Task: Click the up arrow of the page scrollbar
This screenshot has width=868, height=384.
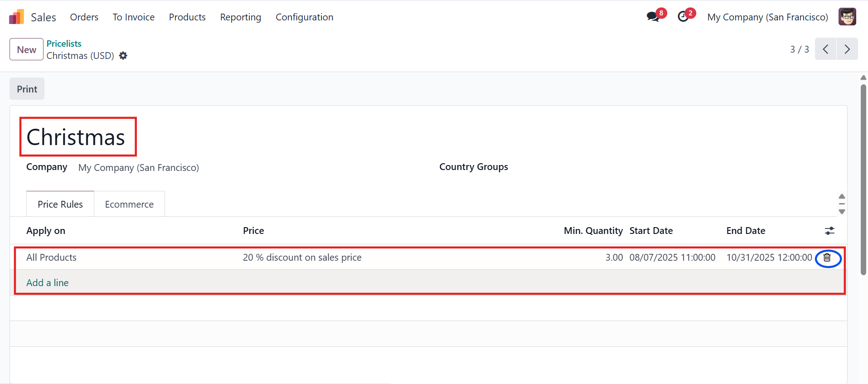Action: click(x=863, y=78)
